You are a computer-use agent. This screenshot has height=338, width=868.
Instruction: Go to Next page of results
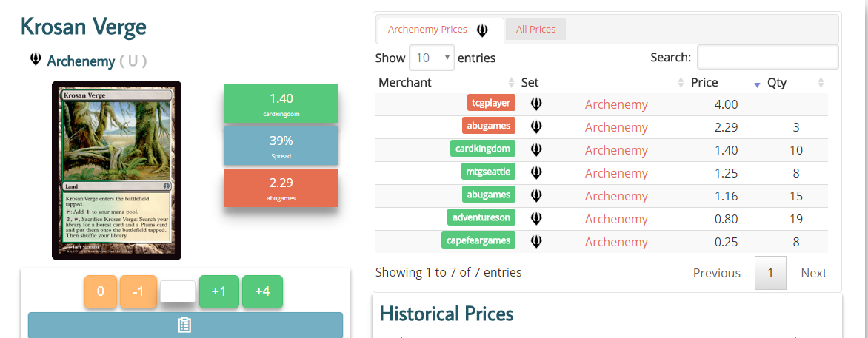(x=813, y=273)
